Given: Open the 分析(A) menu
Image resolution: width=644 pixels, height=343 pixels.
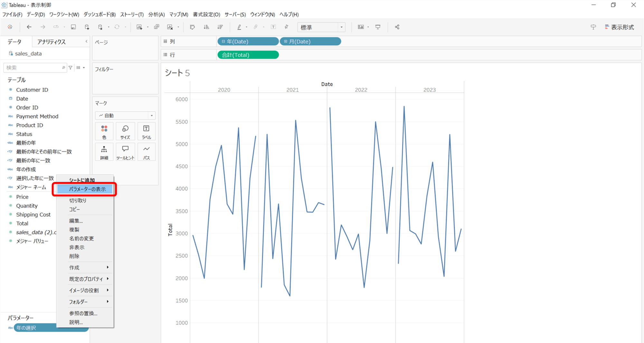Looking at the screenshot, I should (x=156, y=14).
